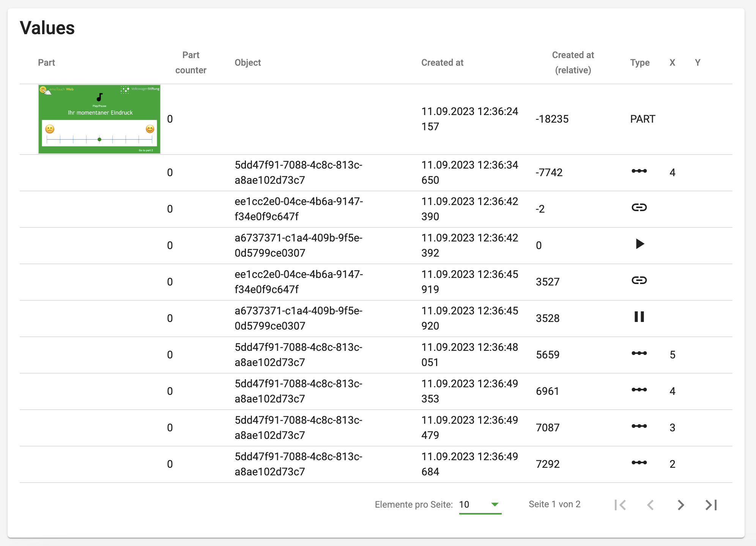The image size is (756, 546).
Task: Click timestamp 11.09.2023 12:36:42 390
Action: [x=470, y=209]
